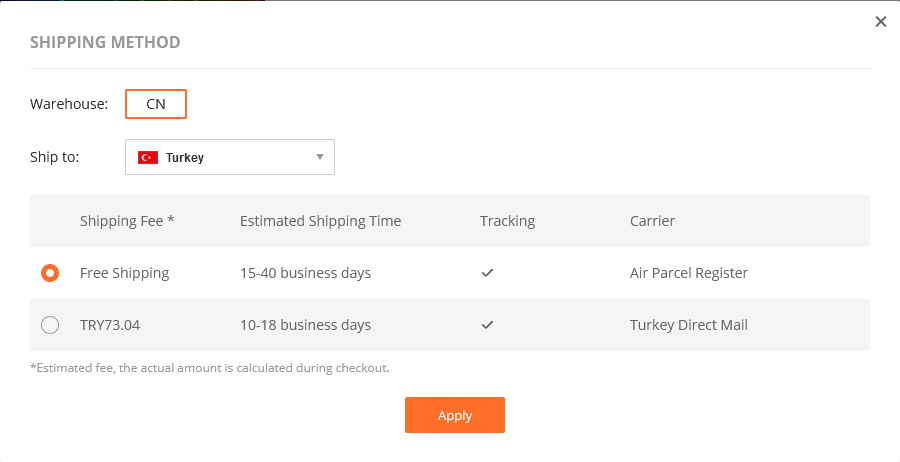
Task: Click the Air Parcel Register carrier text
Action: click(689, 273)
